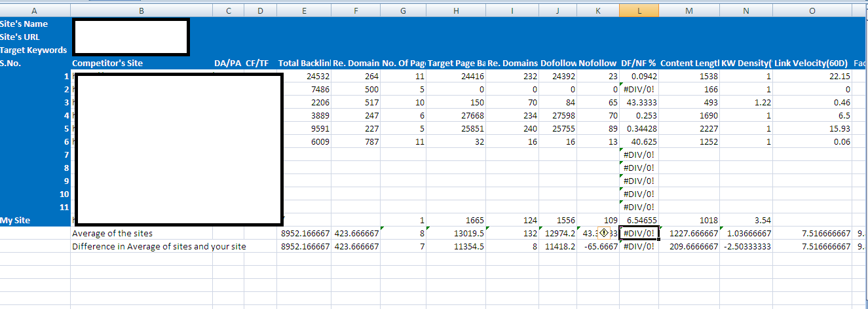Select the Link Velocity cell showing 22.15

tap(812, 77)
